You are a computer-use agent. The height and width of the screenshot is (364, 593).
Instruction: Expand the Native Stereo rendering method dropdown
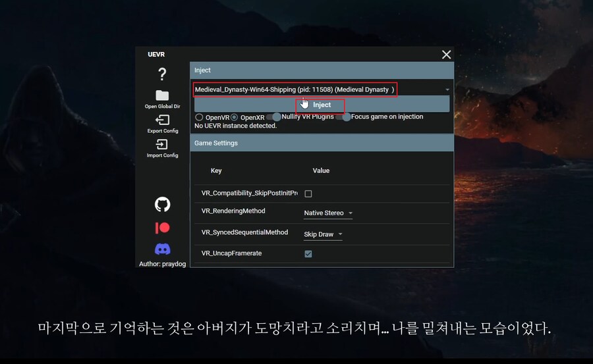328,213
